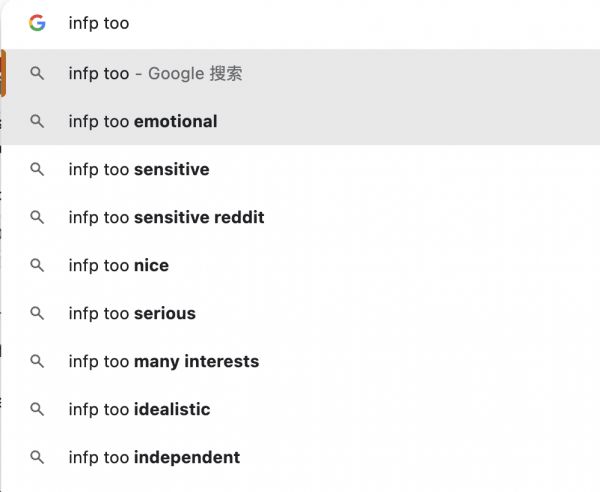Select the "infp too idealistic" suggestion
Screen dimensions: 600x492
click(139, 409)
